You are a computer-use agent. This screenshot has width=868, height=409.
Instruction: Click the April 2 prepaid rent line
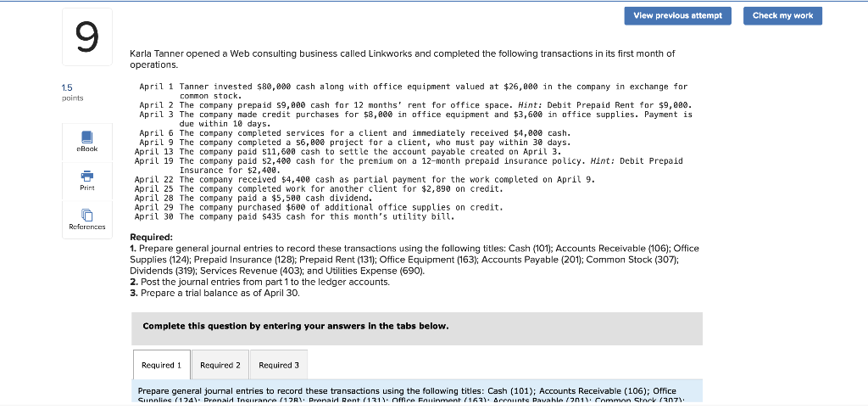point(415,105)
